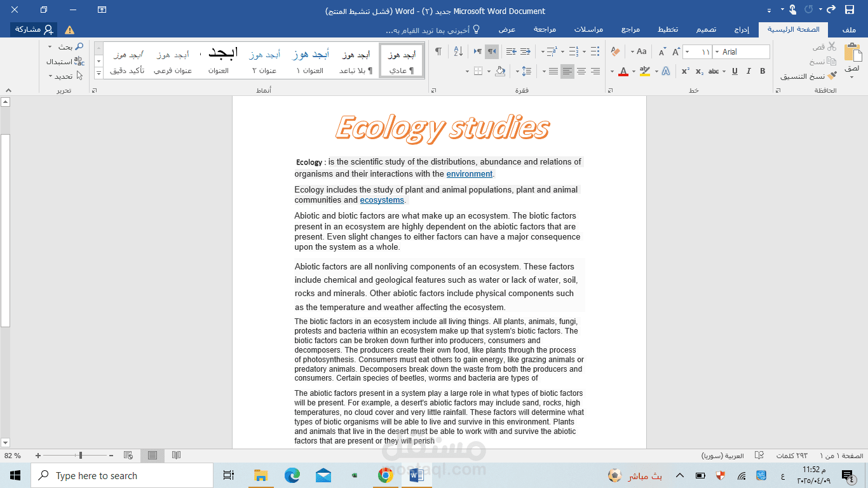
Task: Click the proofing spell-check icon in status bar
Action: 759,456
